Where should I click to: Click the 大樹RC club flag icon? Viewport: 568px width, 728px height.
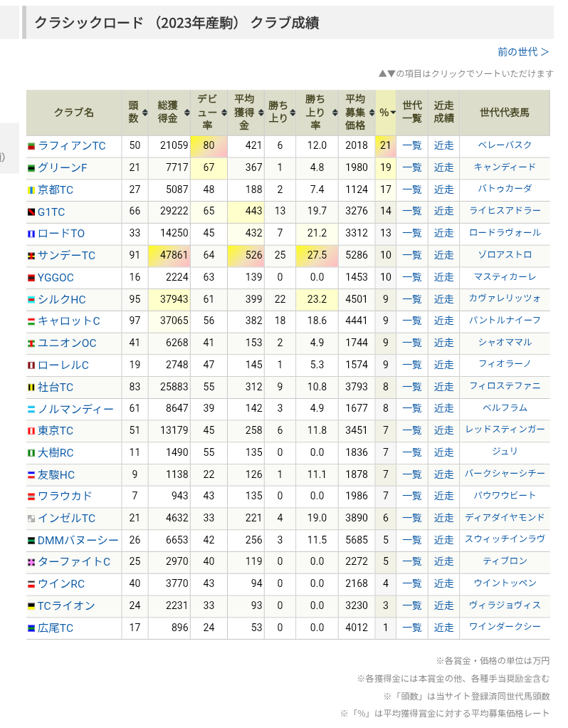pyautogui.click(x=31, y=453)
